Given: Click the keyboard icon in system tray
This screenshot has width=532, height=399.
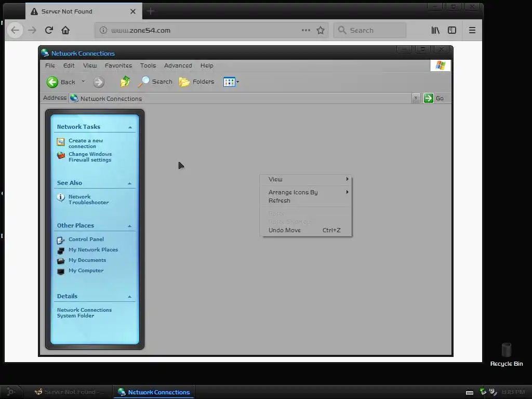Looking at the screenshot, I should coord(470,392).
